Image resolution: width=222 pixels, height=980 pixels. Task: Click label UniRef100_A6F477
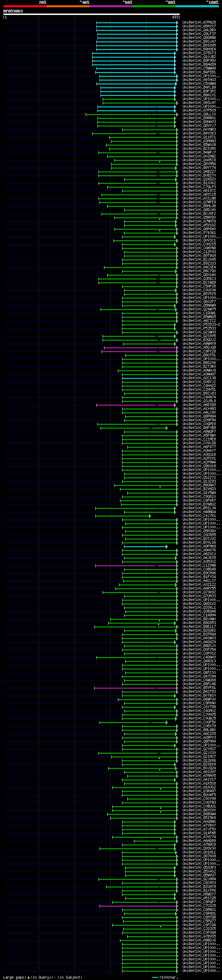199,447
